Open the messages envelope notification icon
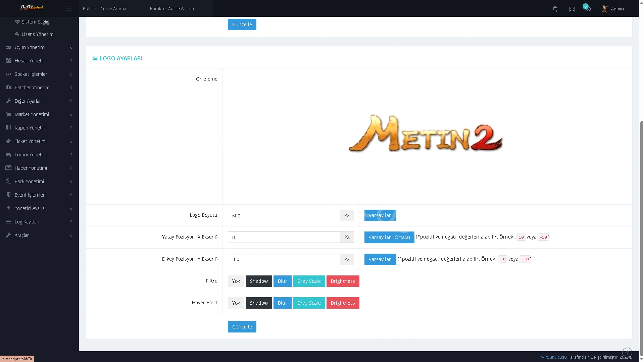 click(588, 9)
